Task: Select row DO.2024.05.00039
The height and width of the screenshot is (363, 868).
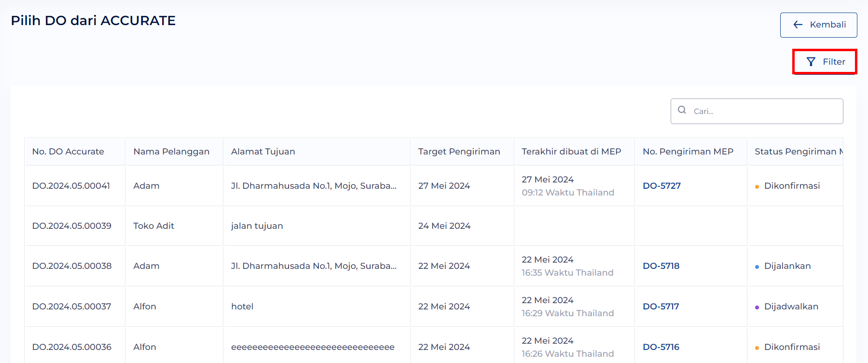Action: tap(434, 226)
